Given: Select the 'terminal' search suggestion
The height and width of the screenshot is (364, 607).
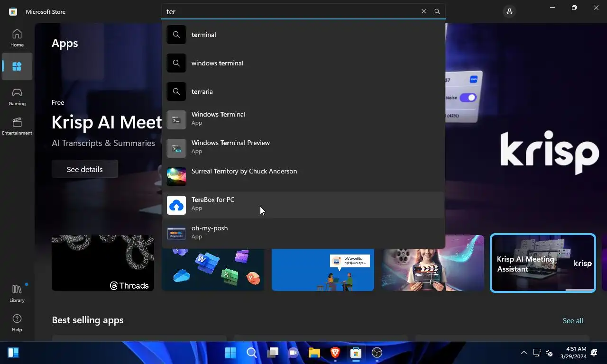Looking at the screenshot, I should click(303, 35).
